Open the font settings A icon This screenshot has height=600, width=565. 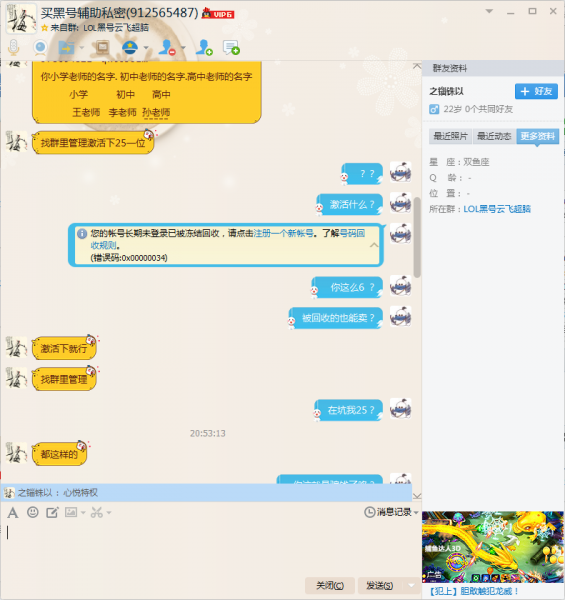click(x=13, y=512)
